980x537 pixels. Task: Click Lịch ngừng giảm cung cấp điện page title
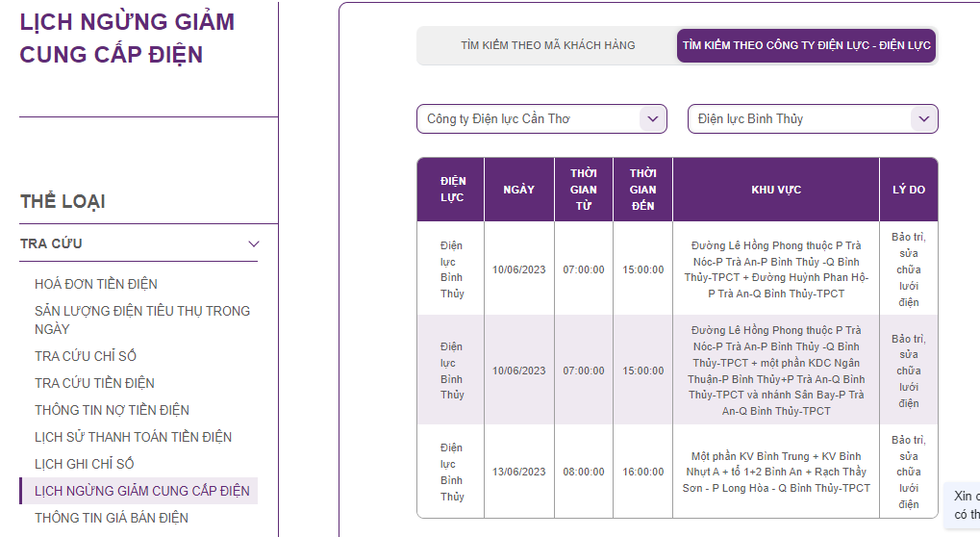click(127, 38)
